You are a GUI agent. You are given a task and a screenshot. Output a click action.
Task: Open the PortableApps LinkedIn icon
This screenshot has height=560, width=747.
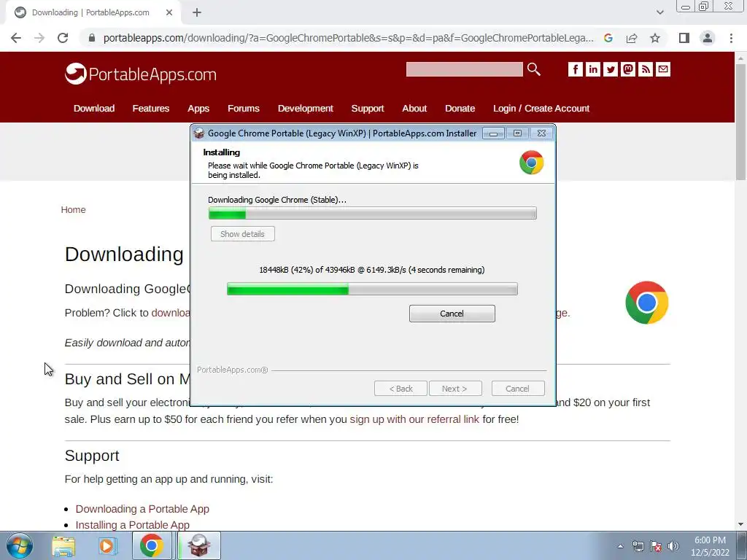592,69
